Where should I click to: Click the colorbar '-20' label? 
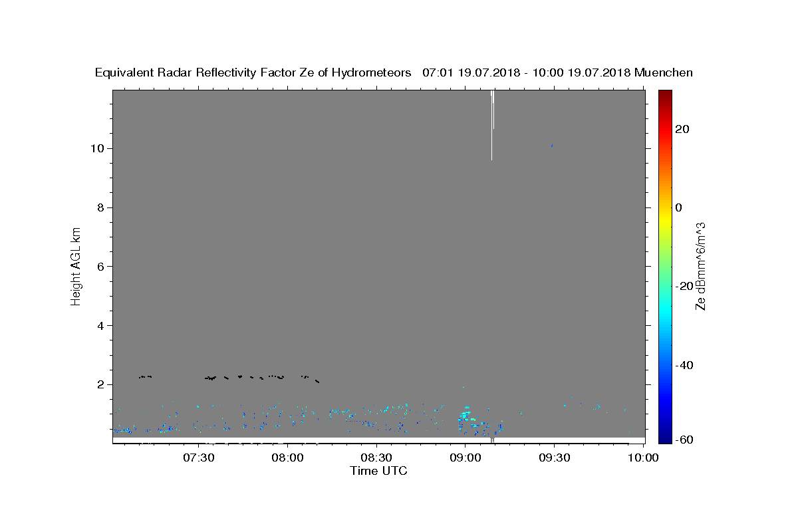click(683, 287)
